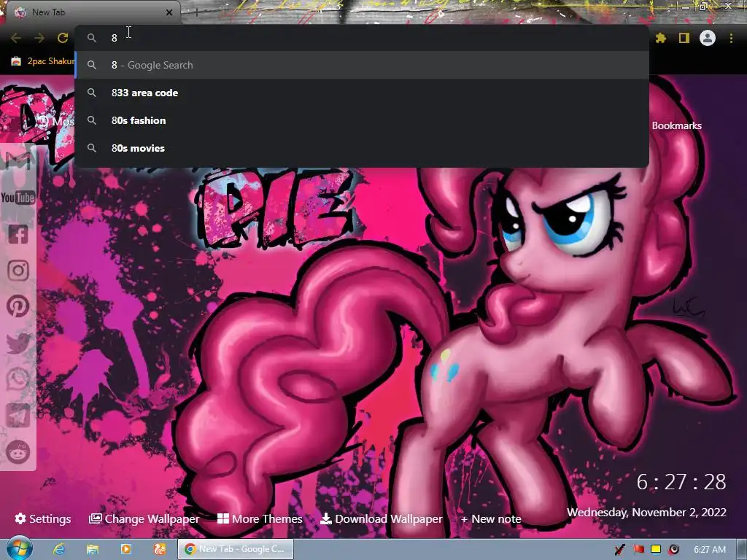This screenshot has width=747, height=560.
Task: Open File Explorer from taskbar
Action: tap(93, 550)
